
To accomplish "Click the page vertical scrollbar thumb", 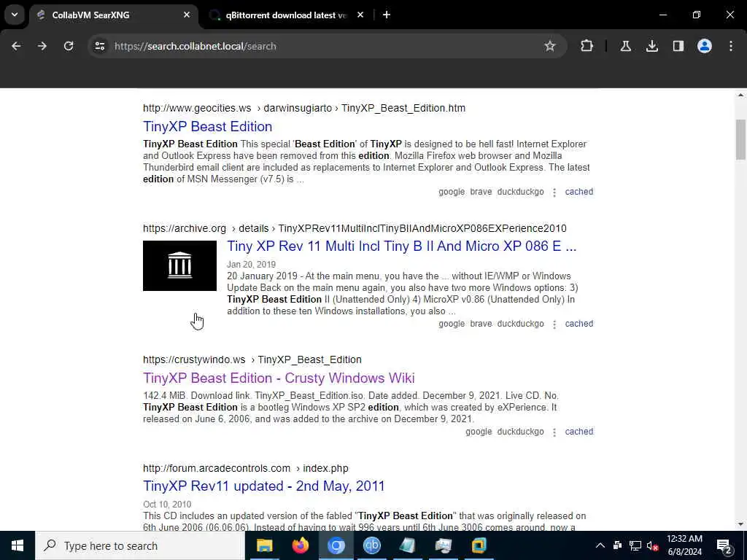I will pos(740,139).
